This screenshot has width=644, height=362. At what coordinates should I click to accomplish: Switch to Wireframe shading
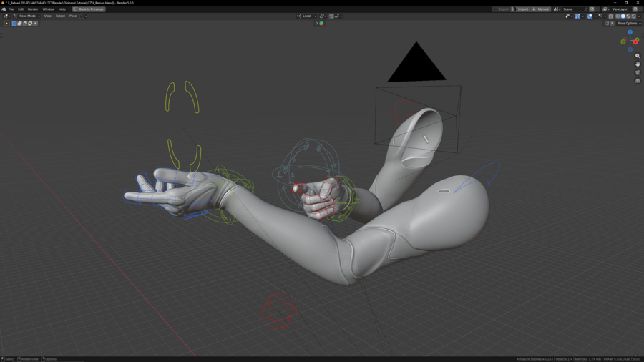tap(618, 16)
